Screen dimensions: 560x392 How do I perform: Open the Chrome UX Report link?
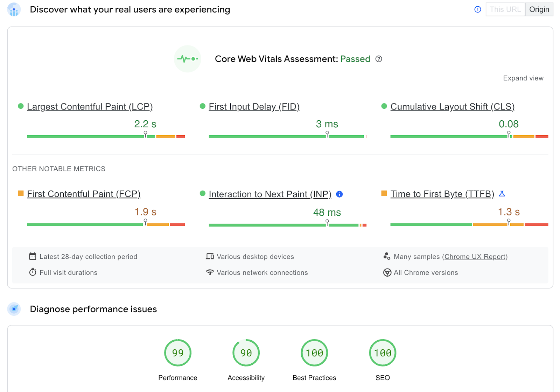[x=475, y=257]
